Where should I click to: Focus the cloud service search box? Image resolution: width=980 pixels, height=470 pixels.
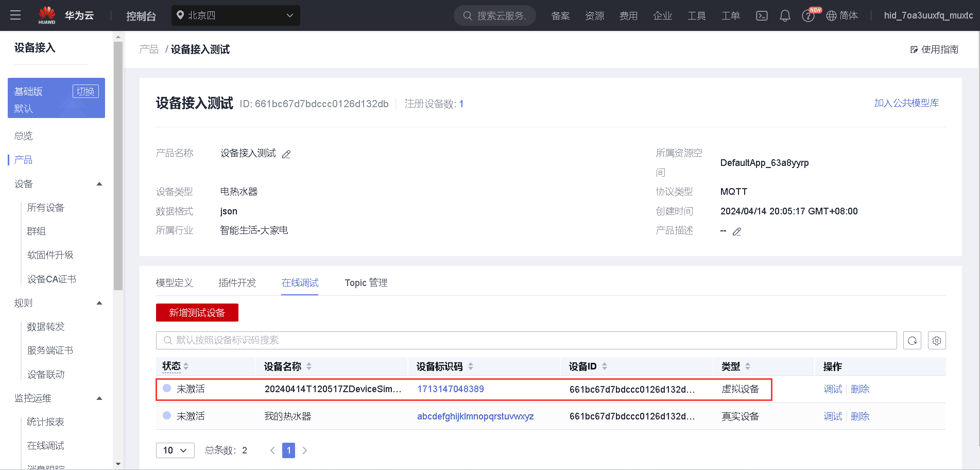tap(495, 15)
